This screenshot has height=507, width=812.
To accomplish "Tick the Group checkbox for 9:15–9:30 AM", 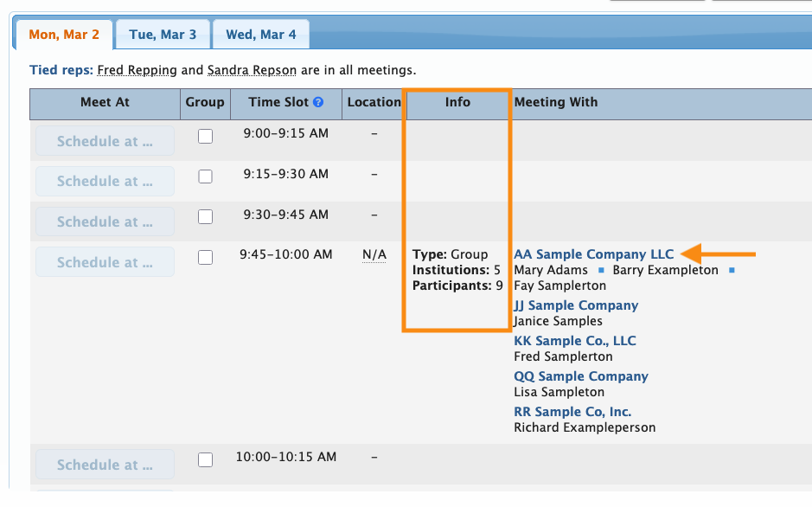I will tap(205, 176).
